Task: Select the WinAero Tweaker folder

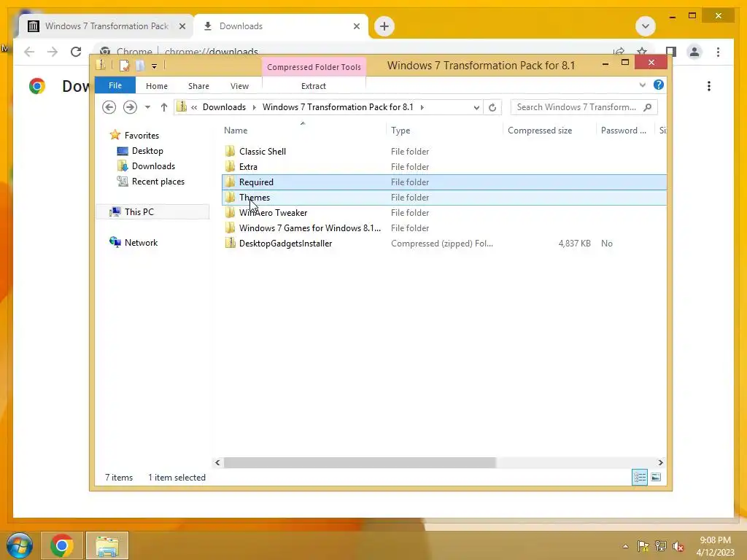Action: 444,212
